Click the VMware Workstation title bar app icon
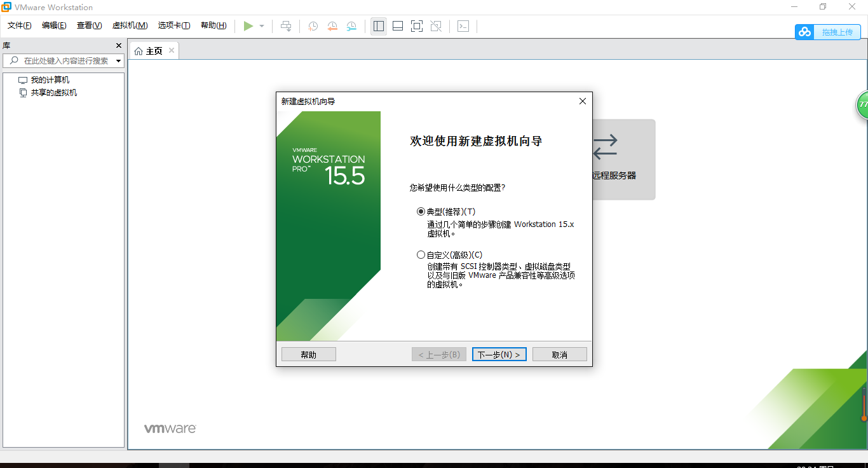This screenshot has width=868, height=468. point(6,7)
